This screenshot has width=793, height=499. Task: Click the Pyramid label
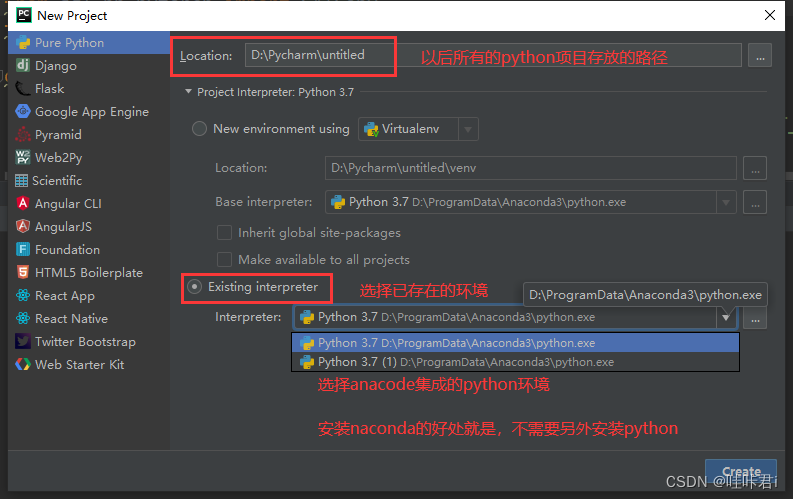click(x=58, y=135)
